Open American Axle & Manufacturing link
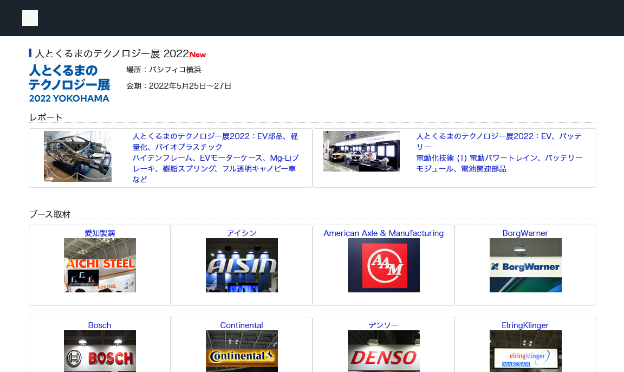This screenshot has width=624, height=372. coord(384,233)
